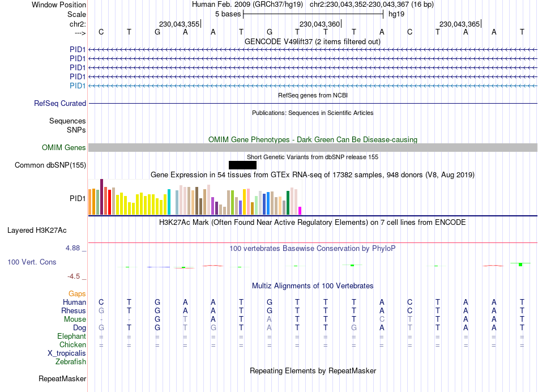Click coordinate marker 230,043,360
This screenshot has height=392, width=538.
point(319,24)
